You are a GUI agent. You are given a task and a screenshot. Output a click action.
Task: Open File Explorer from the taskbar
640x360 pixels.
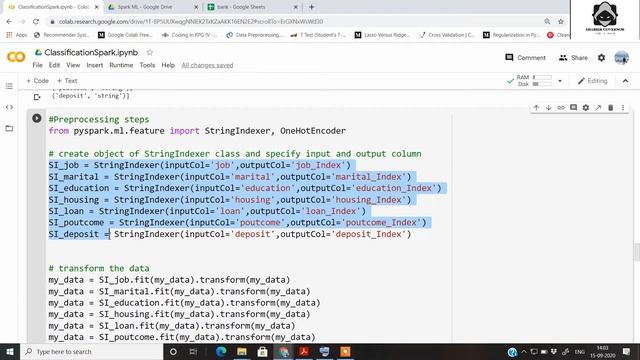point(242,351)
